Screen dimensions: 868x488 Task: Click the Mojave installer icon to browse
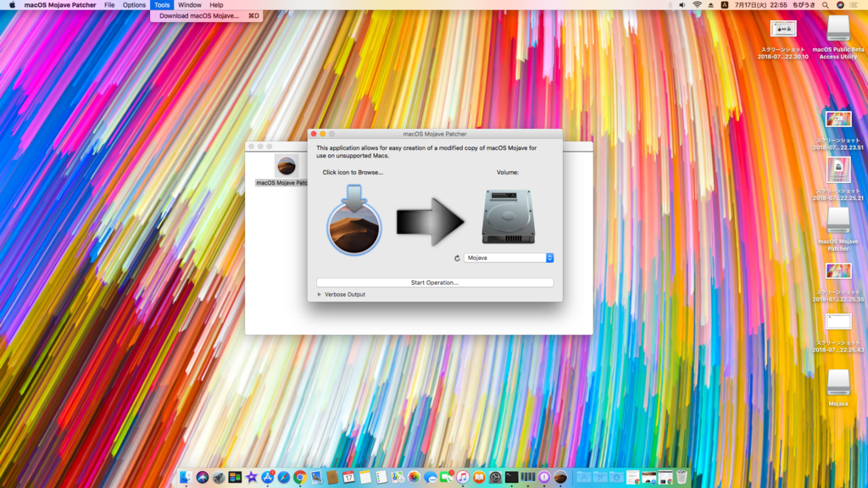pyautogui.click(x=353, y=220)
